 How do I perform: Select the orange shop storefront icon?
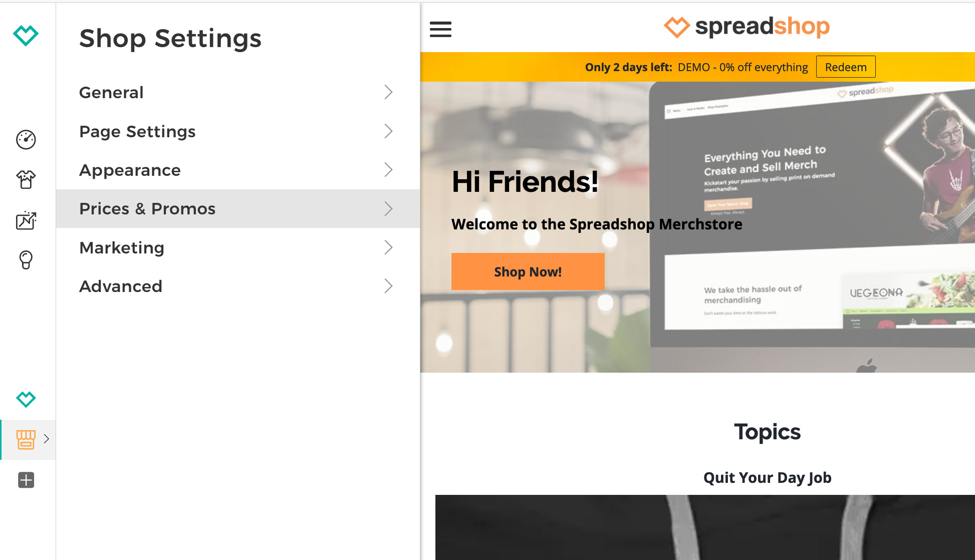[x=26, y=439]
